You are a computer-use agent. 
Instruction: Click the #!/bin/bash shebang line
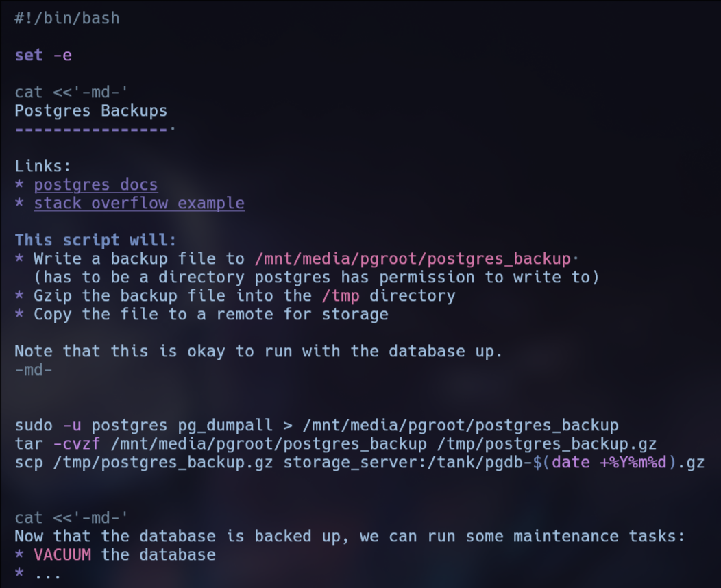pos(67,19)
